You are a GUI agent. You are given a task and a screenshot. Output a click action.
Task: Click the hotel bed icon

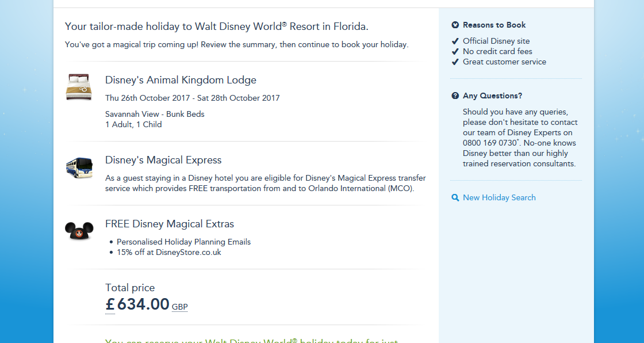[x=79, y=87]
